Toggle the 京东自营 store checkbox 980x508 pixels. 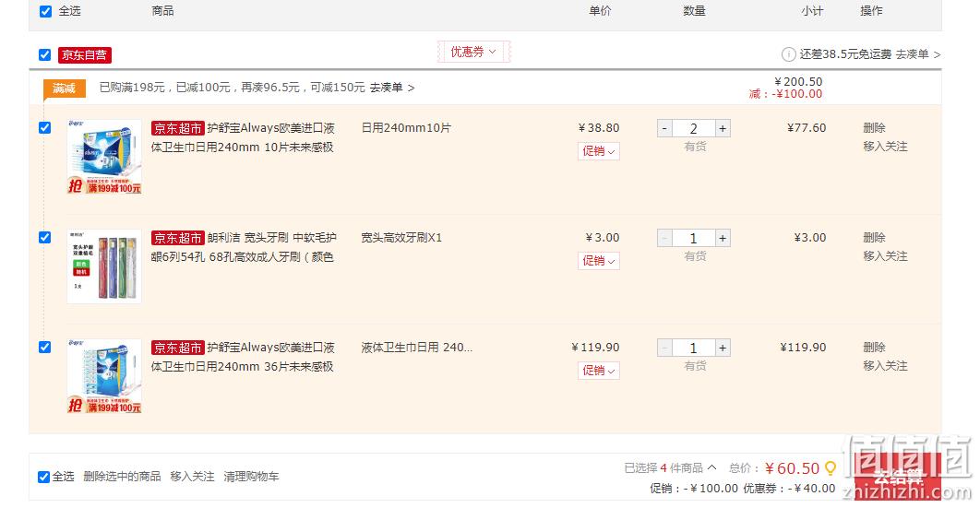pos(45,55)
